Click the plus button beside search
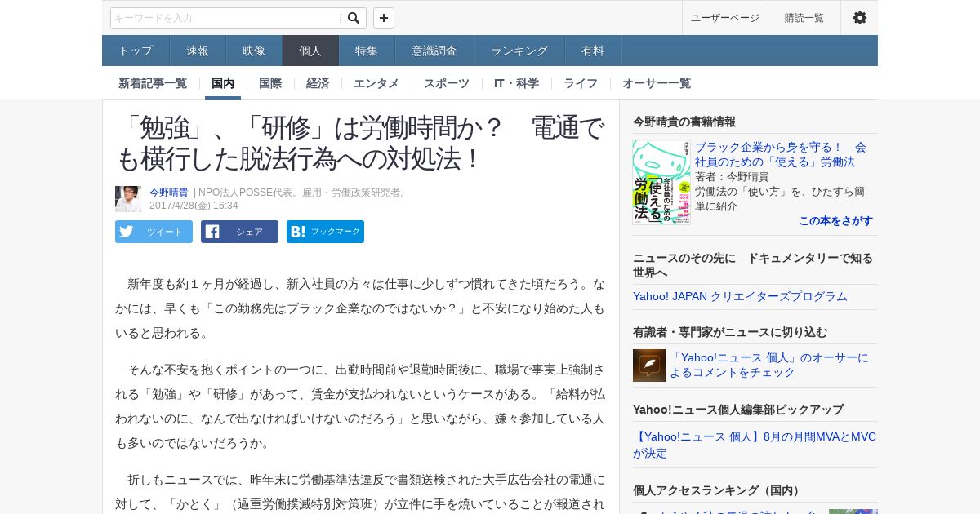Screen dimensions: 980x514 (384, 18)
